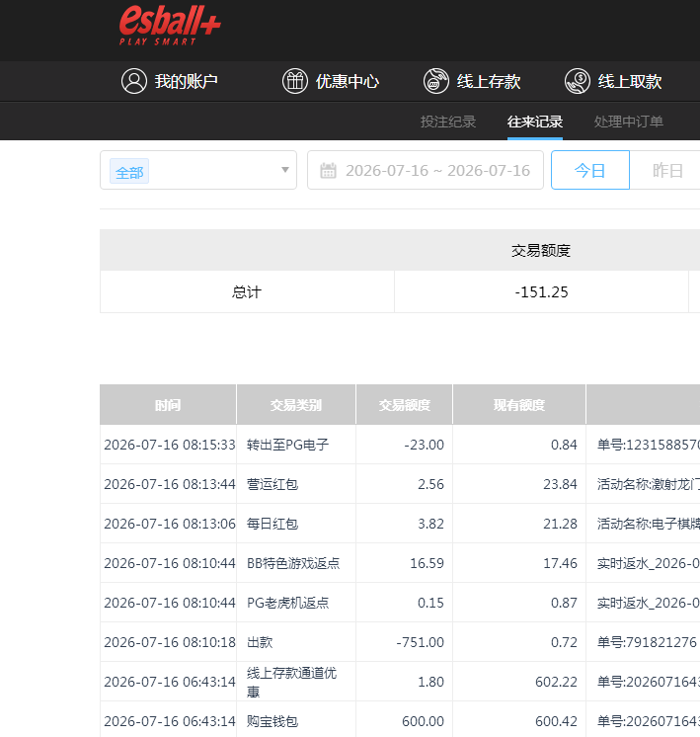The height and width of the screenshot is (737, 700).
Task: Click timestamp 2026-07-16 08:10:18
Action: [170, 642]
